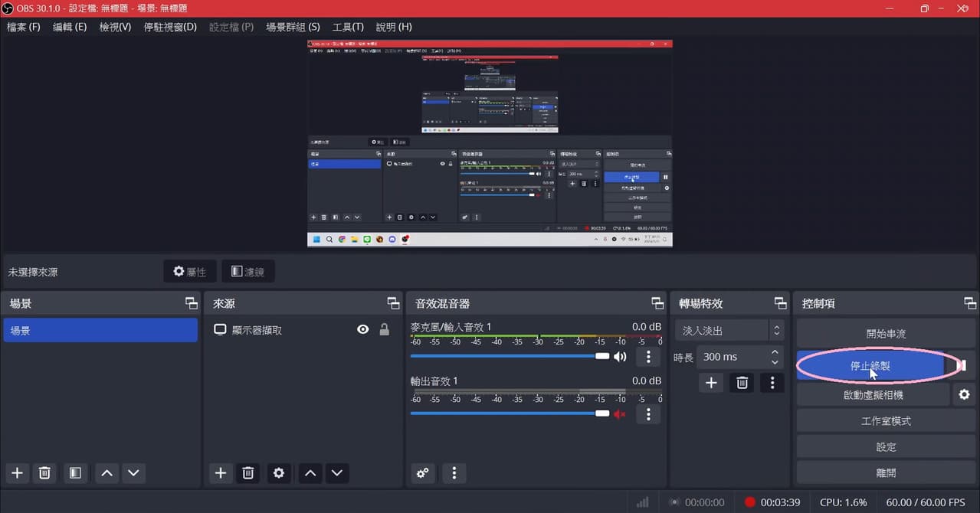Screen dimensions: 980x513
Task: Open source properties gear icon
Action: 279,473
